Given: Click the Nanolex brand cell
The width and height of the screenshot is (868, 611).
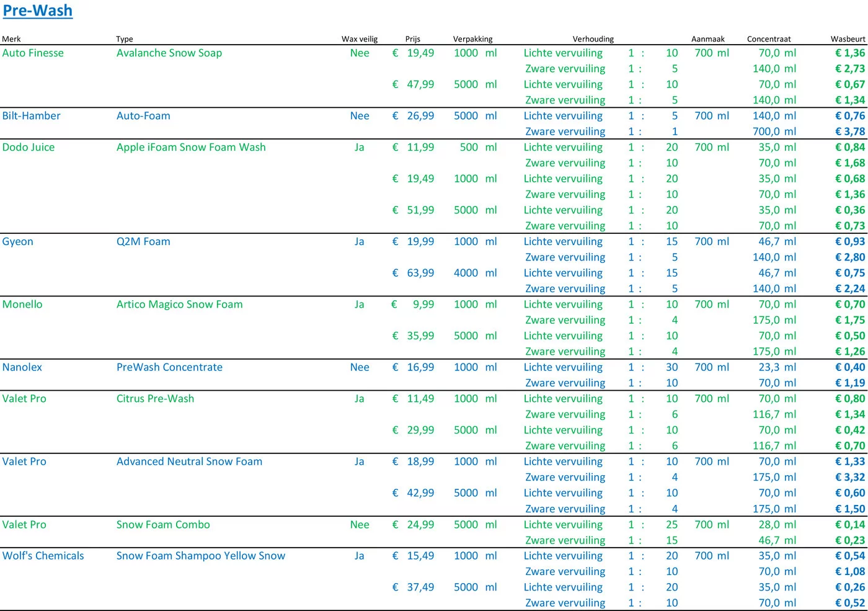Looking at the screenshot, I should pyautogui.click(x=22, y=367).
